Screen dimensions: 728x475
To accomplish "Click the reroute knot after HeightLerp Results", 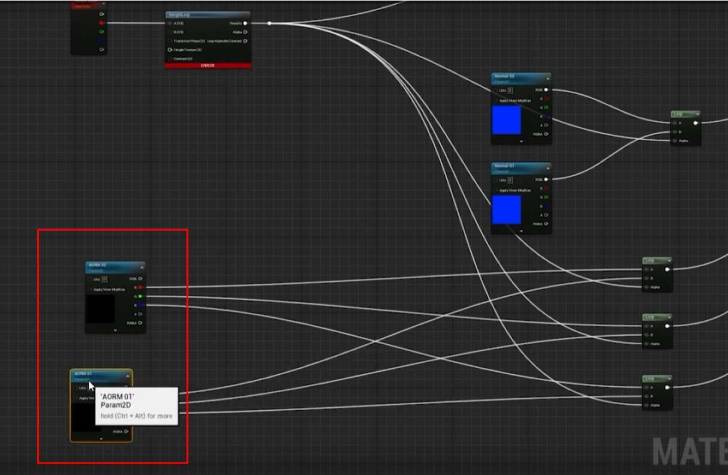I will click(269, 23).
